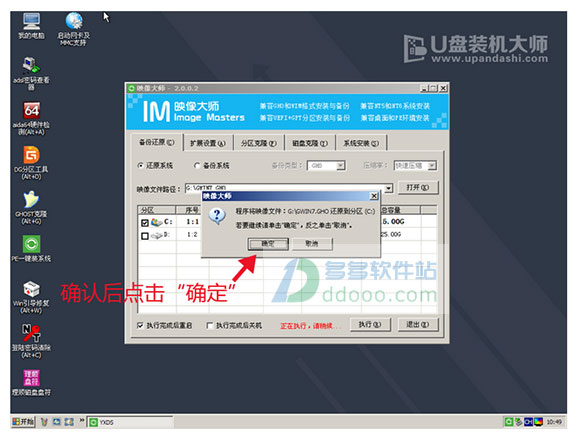Switch to the 分区克隆 tab
Screen dimensions: 580x440
[x=258, y=143]
